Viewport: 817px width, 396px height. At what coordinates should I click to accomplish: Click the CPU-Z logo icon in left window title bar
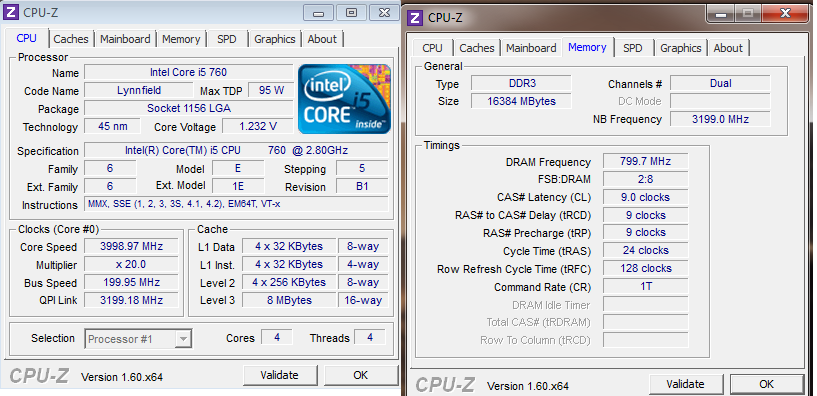(11, 12)
